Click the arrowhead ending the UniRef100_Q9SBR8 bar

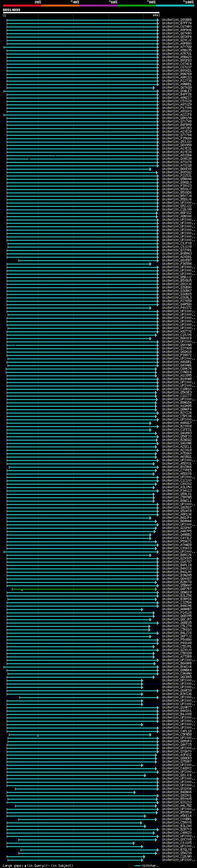[x=158, y=20]
